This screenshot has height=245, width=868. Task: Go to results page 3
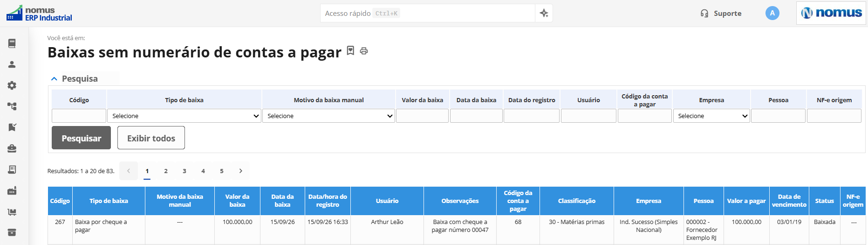[x=185, y=171]
